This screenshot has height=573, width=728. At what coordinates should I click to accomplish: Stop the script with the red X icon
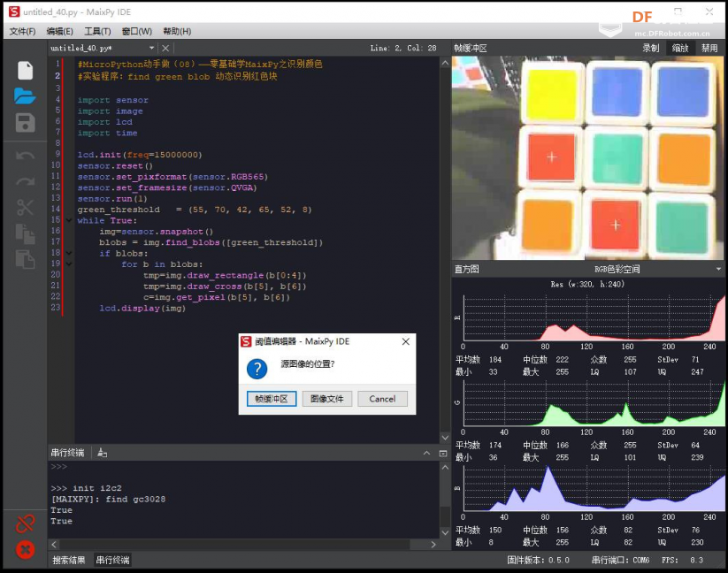tap(25, 550)
